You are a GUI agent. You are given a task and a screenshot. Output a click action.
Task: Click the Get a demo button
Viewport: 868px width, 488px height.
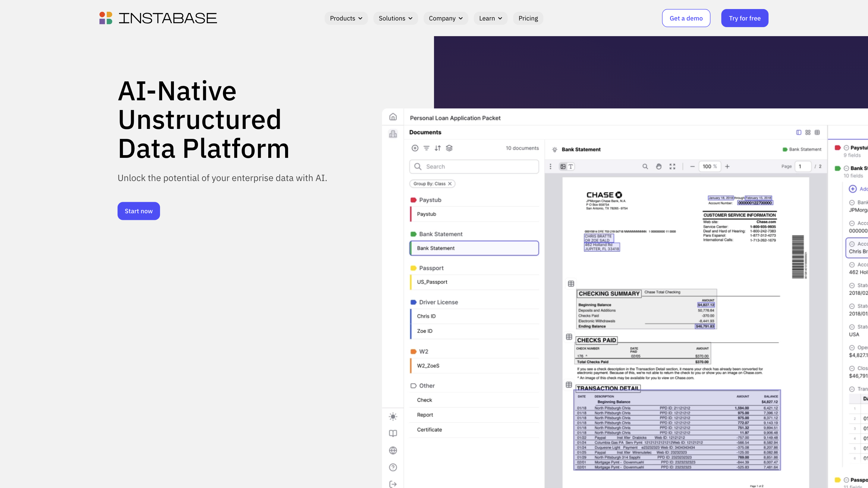tap(686, 18)
